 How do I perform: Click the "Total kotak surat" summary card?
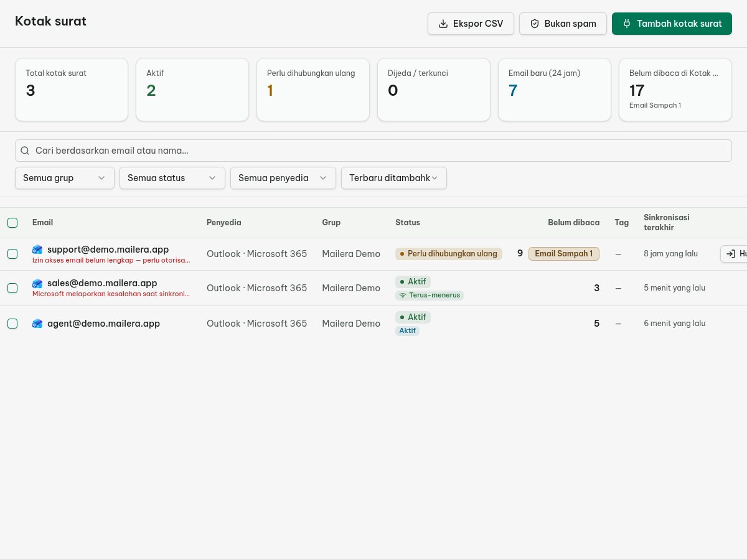pyautogui.click(x=72, y=90)
